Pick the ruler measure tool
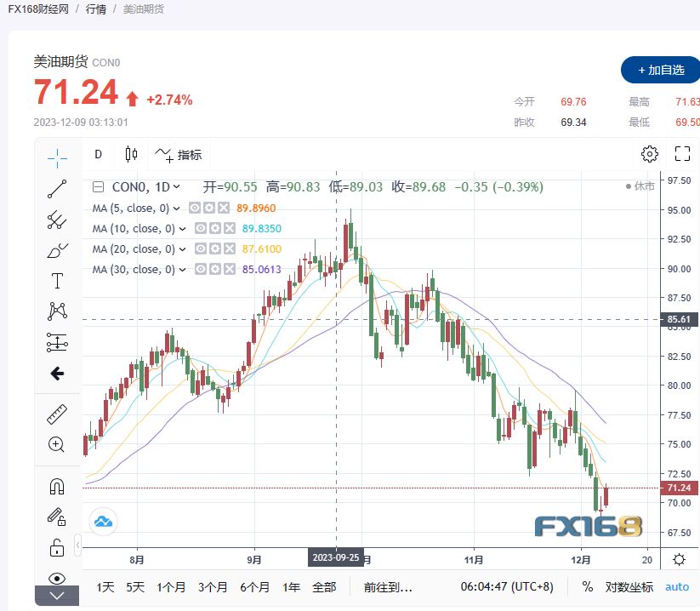The image size is (700, 611). point(57,414)
